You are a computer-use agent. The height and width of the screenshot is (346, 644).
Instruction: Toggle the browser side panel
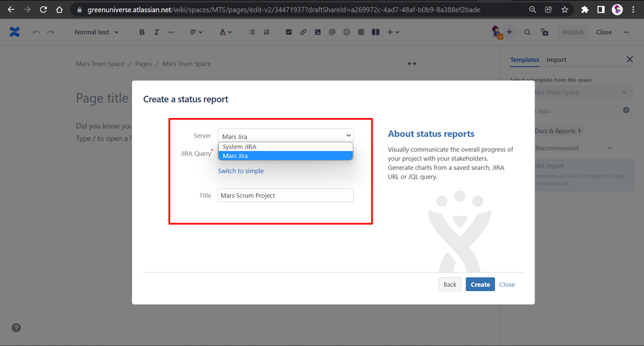[601, 10]
